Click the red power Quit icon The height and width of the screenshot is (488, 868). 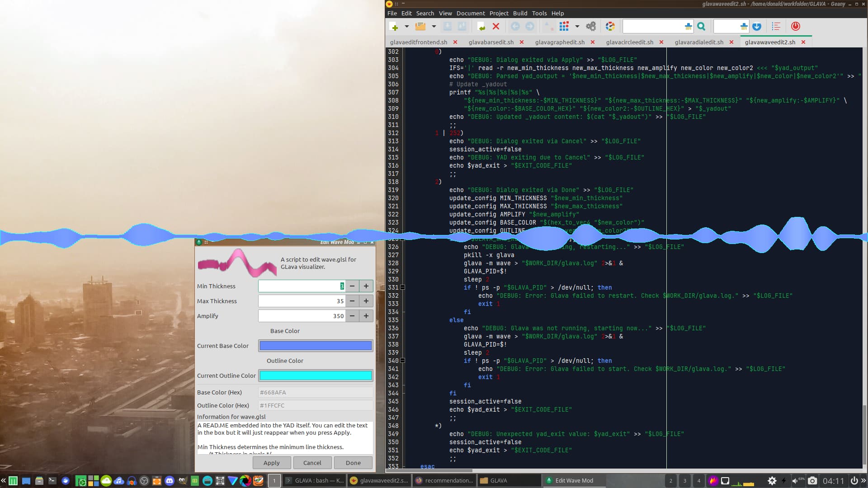pyautogui.click(x=796, y=27)
